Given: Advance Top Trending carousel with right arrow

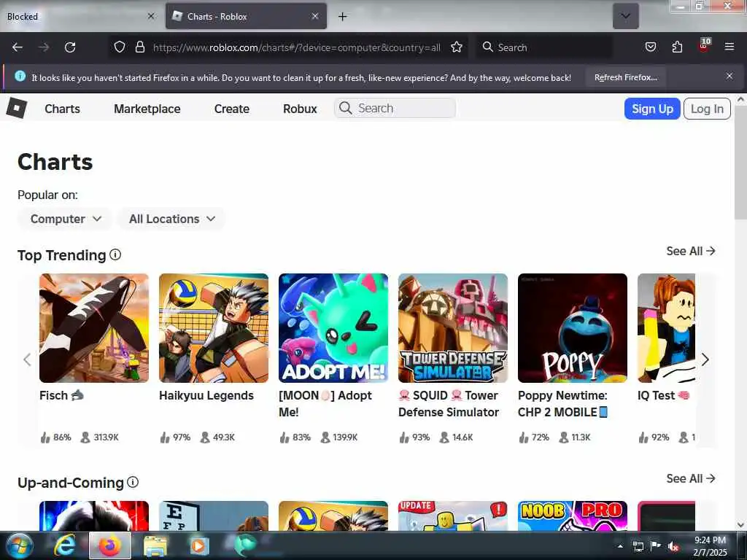Looking at the screenshot, I should 705,359.
